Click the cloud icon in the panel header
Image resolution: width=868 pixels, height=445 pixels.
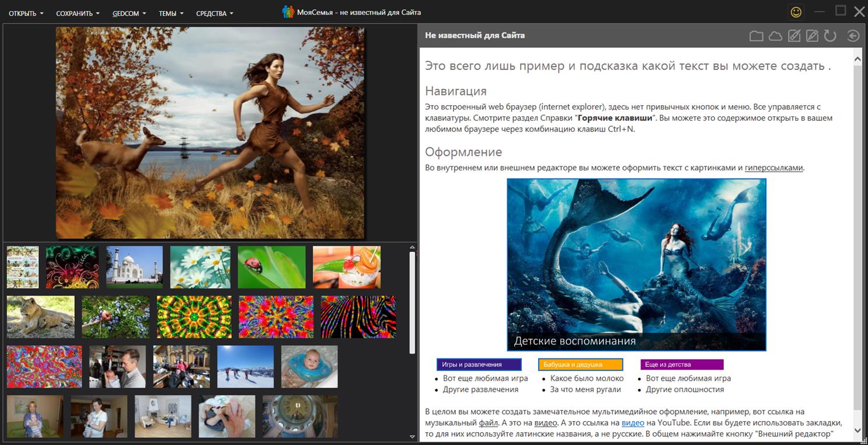(775, 36)
